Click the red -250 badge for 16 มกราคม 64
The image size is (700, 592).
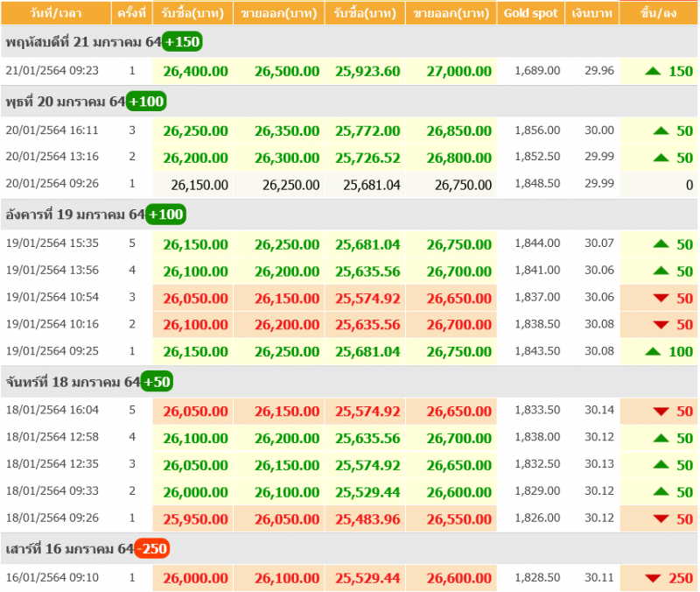(x=151, y=549)
